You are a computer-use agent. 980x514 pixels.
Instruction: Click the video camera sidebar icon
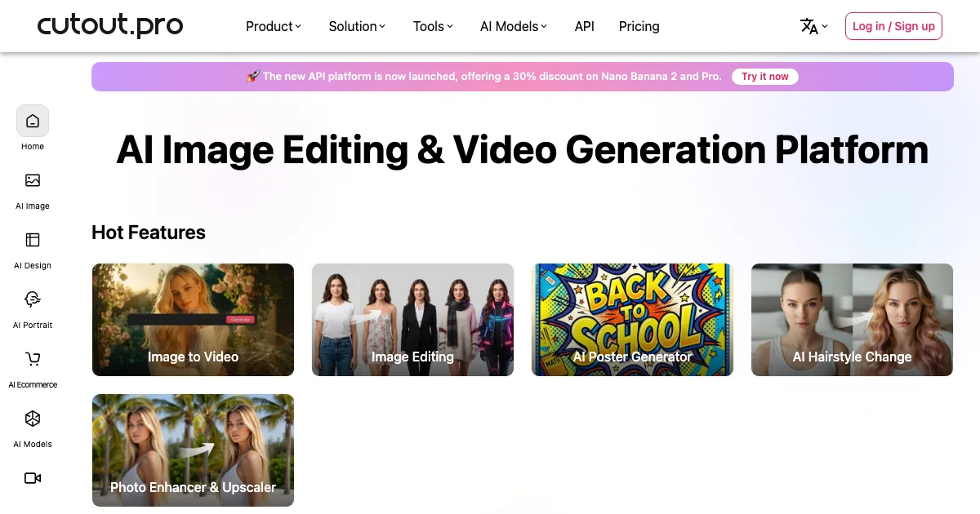33,478
